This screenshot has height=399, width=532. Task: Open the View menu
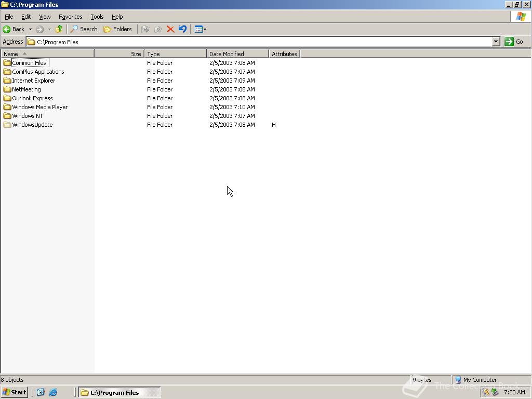coord(45,17)
